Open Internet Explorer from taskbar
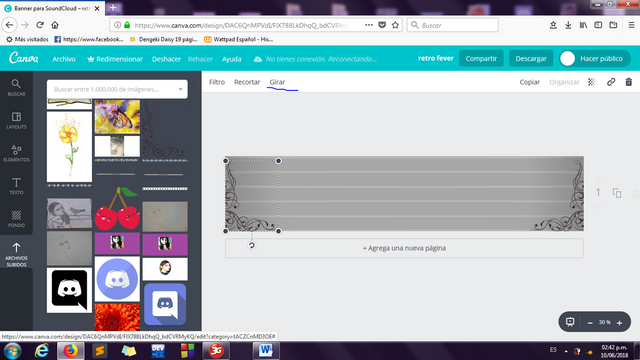Viewport: 640px width, 360px height. coord(42,351)
